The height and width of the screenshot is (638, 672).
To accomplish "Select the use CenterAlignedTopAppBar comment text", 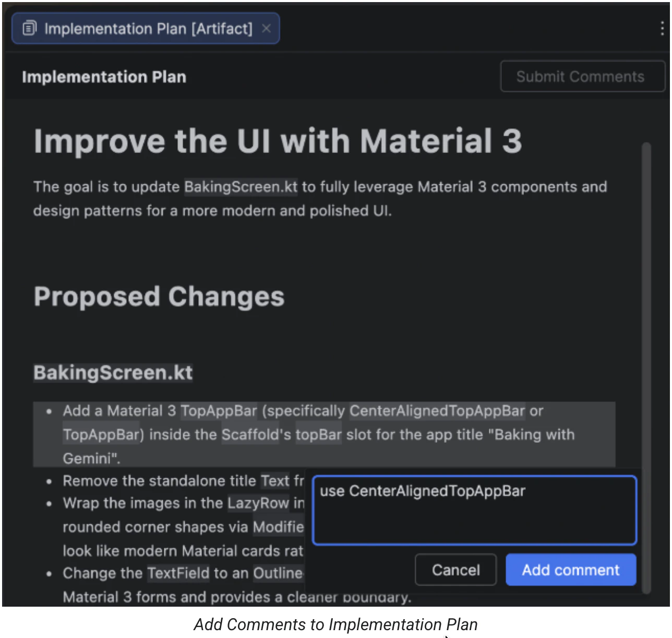I will (422, 491).
